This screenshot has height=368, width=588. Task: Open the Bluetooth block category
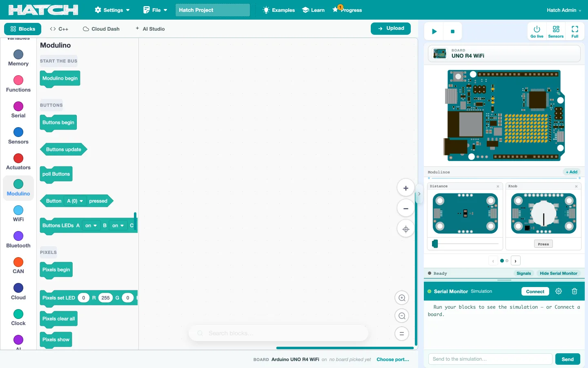pos(18,240)
